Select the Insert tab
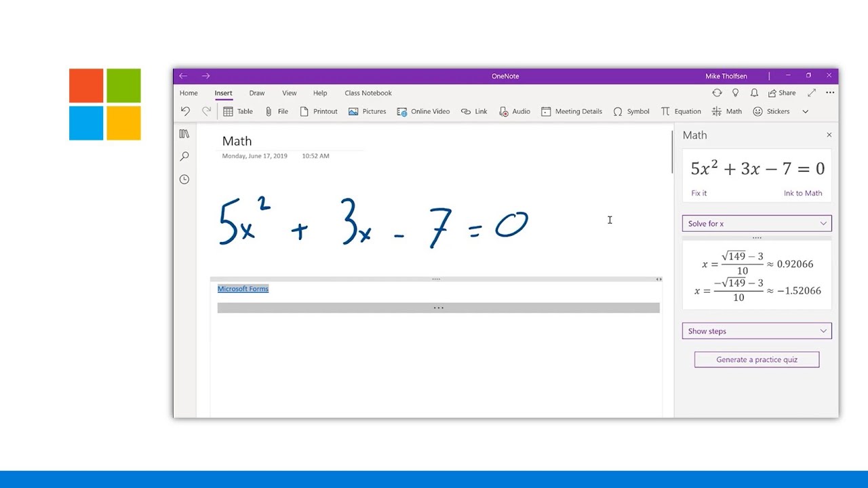This screenshot has width=868, height=488. click(x=223, y=93)
